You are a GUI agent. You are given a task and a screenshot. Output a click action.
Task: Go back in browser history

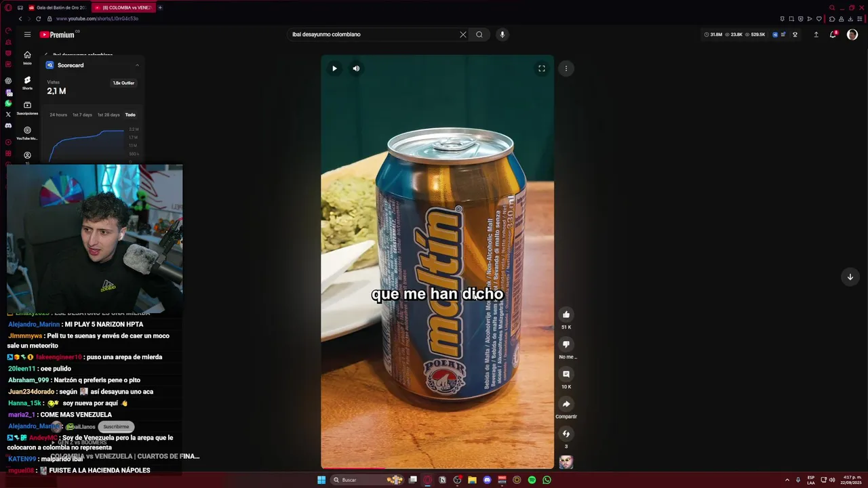click(20, 19)
